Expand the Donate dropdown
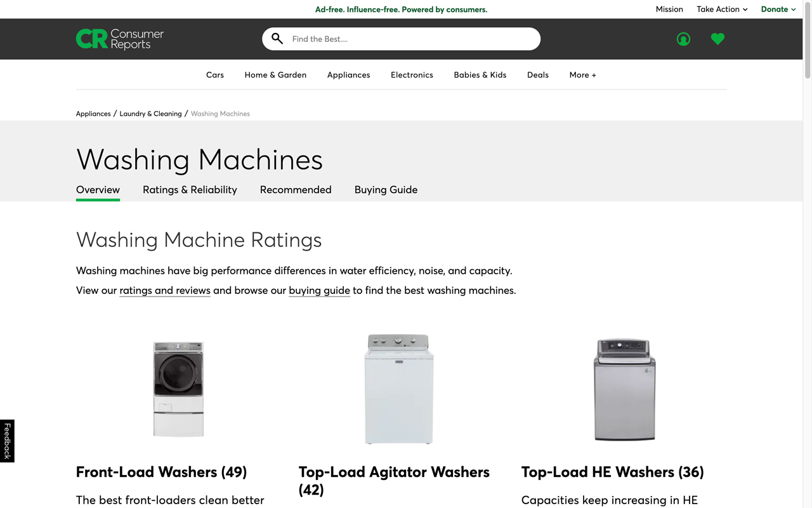This screenshot has height=508, width=812. click(778, 10)
